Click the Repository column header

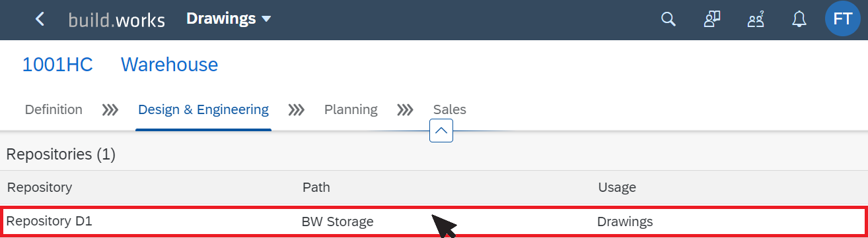[x=40, y=187]
